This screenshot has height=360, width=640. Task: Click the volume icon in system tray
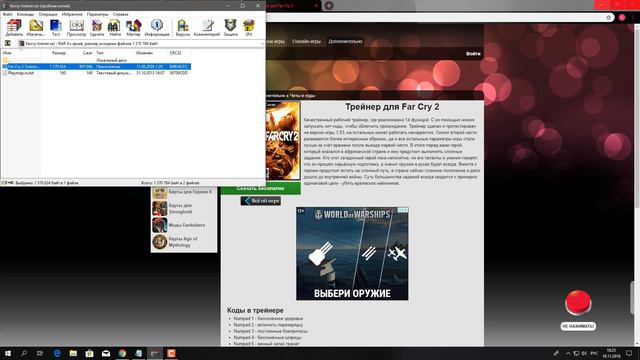584,353
